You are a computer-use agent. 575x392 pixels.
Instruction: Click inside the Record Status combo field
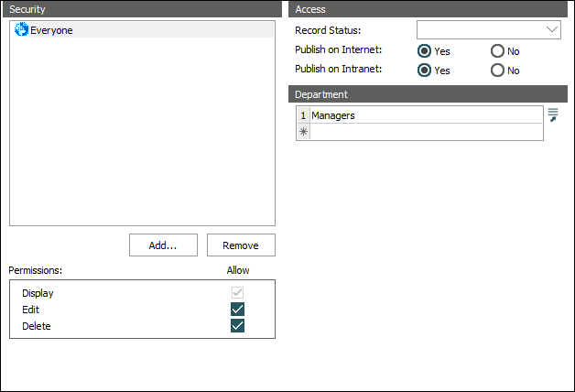tap(479, 30)
